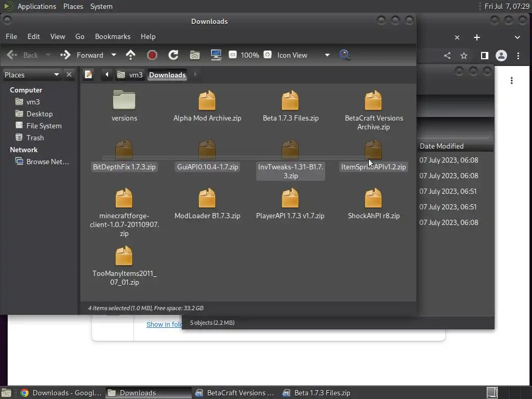Expand the Forward history dropdown arrow
This screenshot has width=532, height=399.
(x=114, y=55)
